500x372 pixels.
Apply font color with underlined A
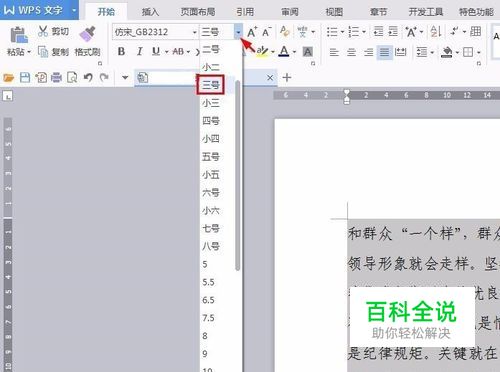(284, 52)
